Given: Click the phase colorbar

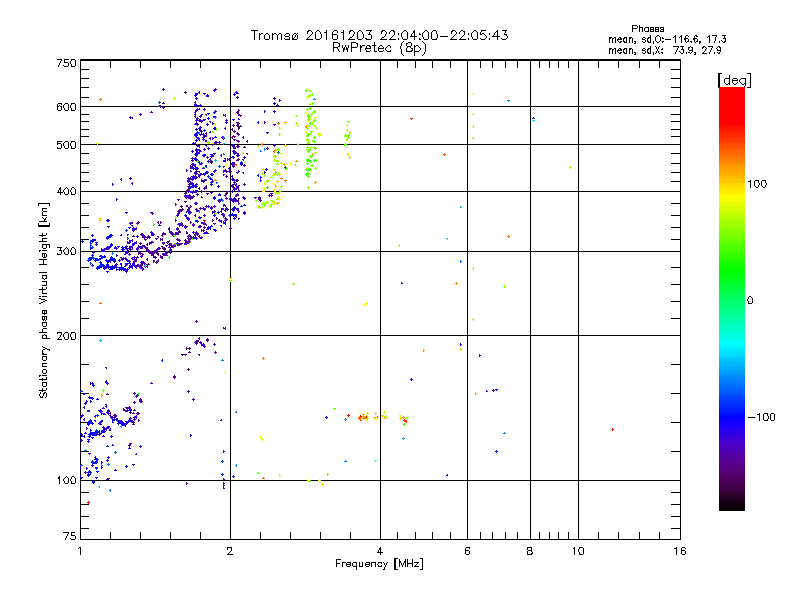Looking at the screenshot, I should coord(732,298).
